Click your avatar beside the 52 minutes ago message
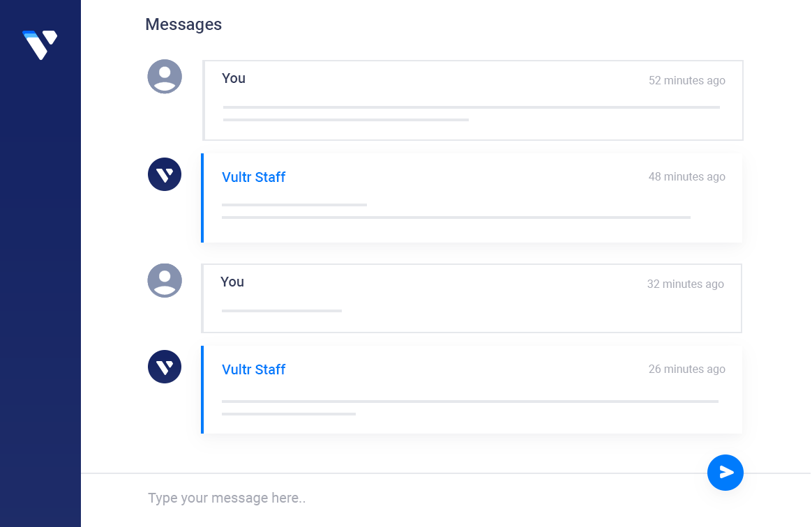The image size is (812, 527). 165,77
